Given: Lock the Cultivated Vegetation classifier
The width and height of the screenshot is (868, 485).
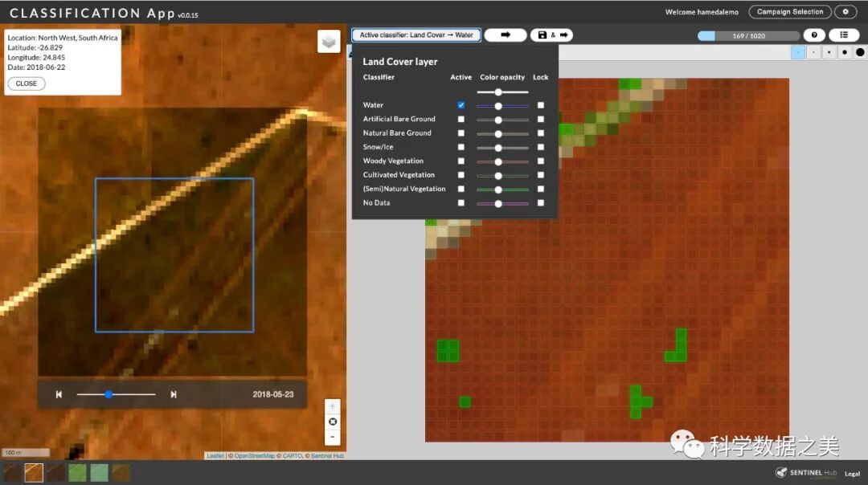Looking at the screenshot, I should tap(540, 175).
